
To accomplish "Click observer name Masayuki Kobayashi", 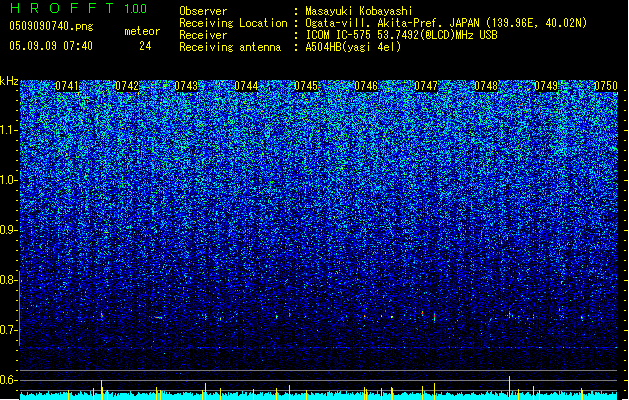I will tap(359, 11).
